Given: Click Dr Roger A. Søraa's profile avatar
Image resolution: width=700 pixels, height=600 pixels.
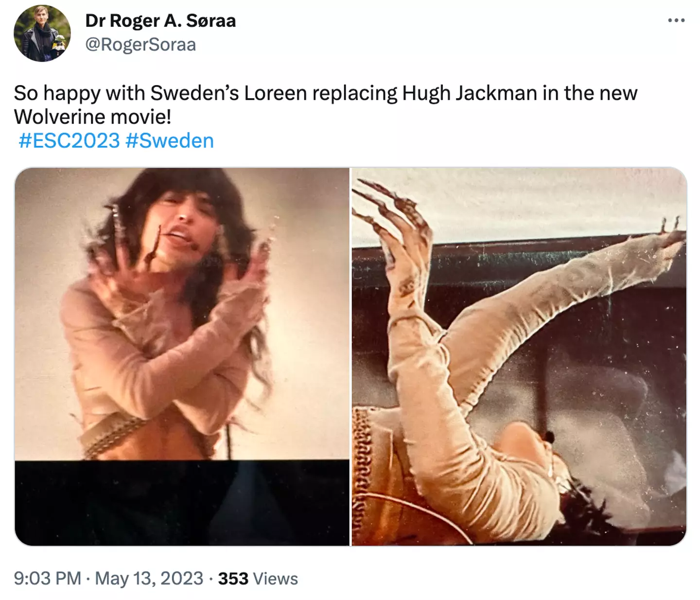Looking at the screenshot, I should (x=42, y=34).
